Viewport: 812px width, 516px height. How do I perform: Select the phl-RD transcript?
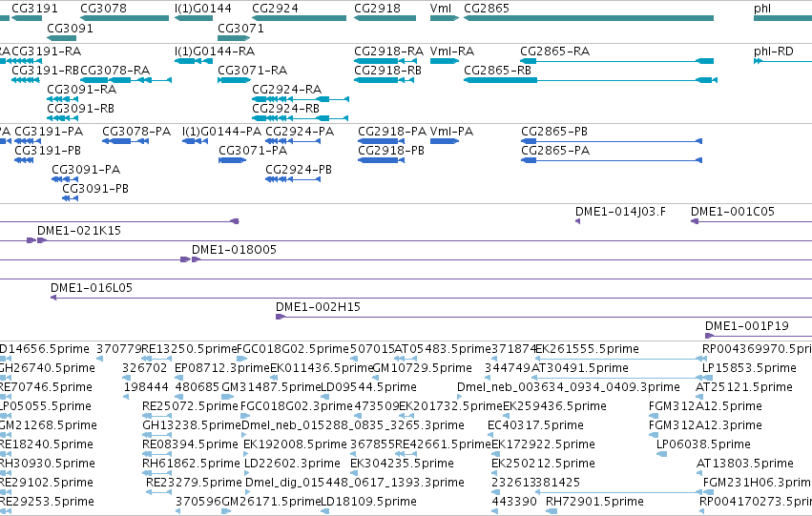783,61
